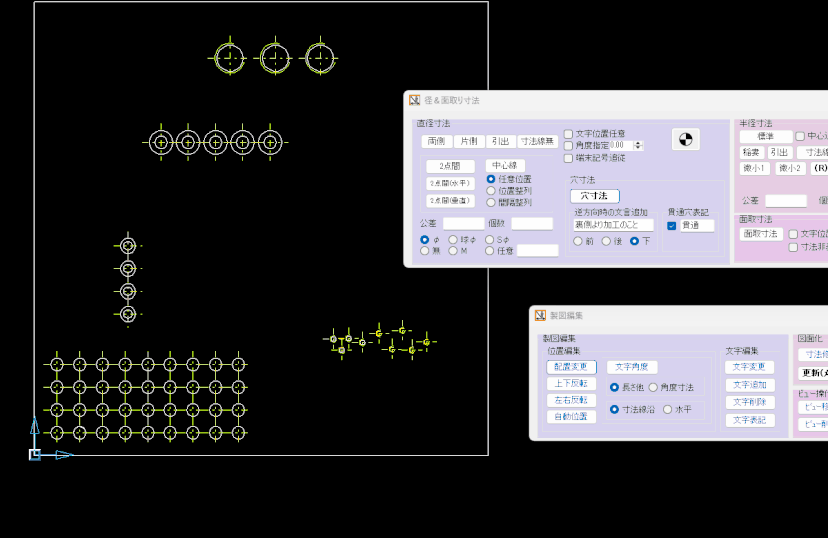Uncheck the 貫通 checkbox
The width and height of the screenshot is (828, 538).
click(672, 226)
